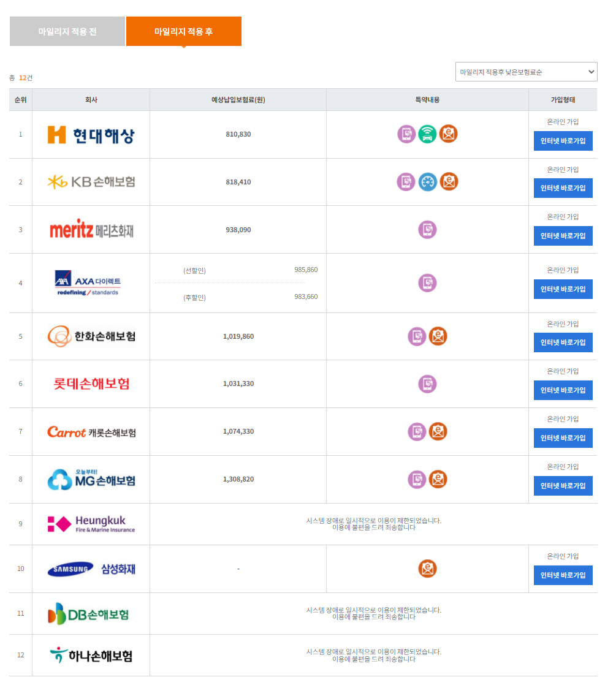Click the 회사 column header

pos(91,100)
